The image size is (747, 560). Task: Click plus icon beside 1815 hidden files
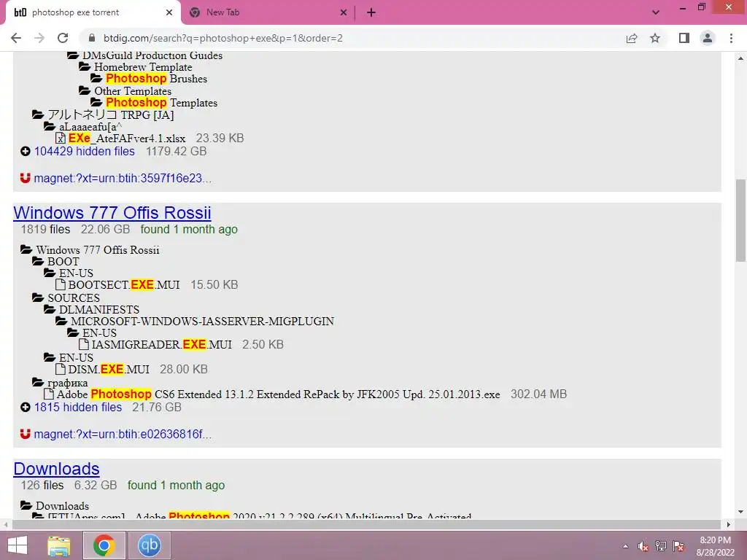[x=26, y=407]
